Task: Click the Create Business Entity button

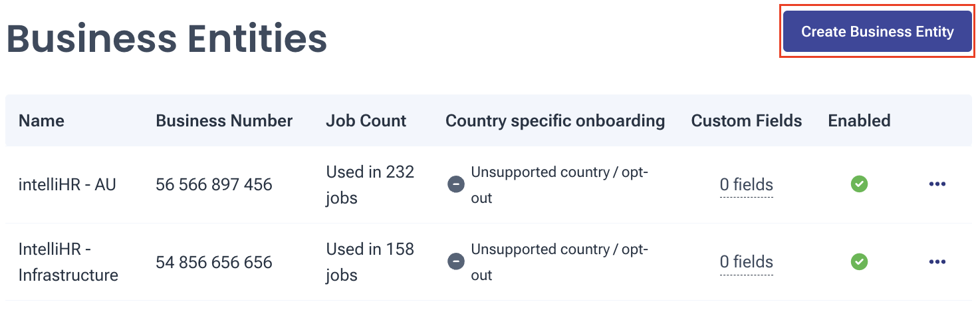Action: click(x=877, y=31)
